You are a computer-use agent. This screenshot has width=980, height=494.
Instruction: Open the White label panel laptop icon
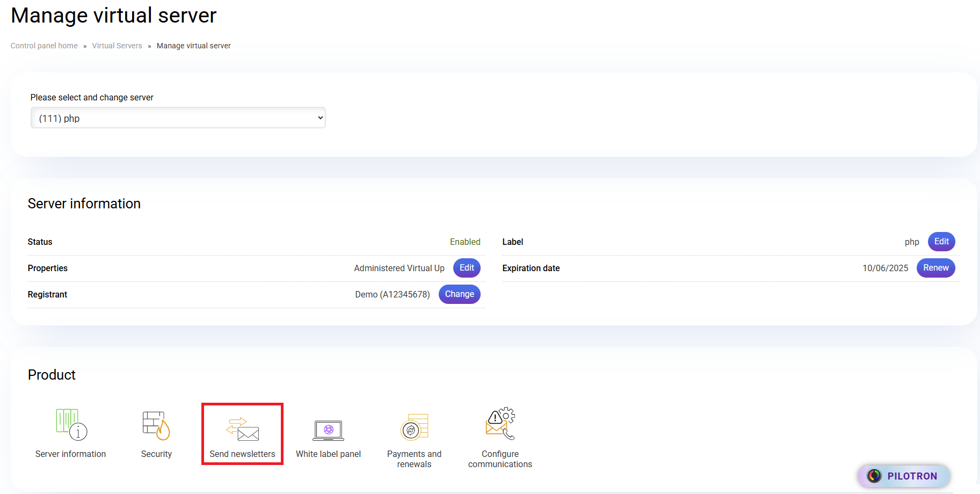click(328, 430)
